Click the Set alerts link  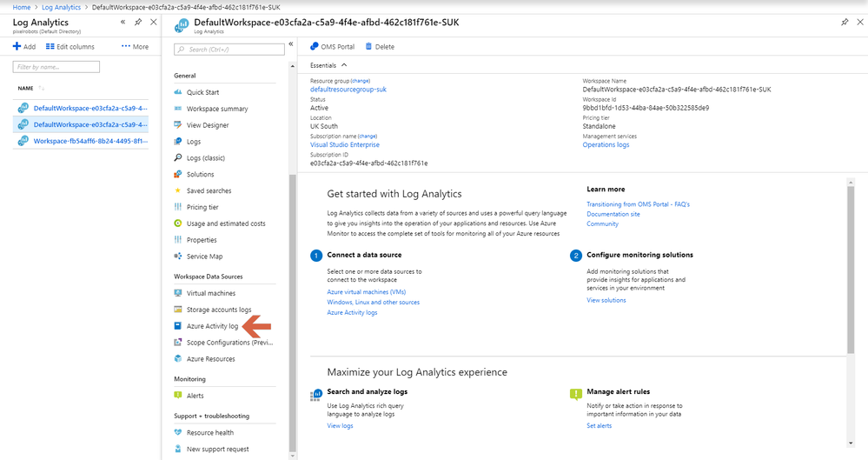pyautogui.click(x=599, y=425)
